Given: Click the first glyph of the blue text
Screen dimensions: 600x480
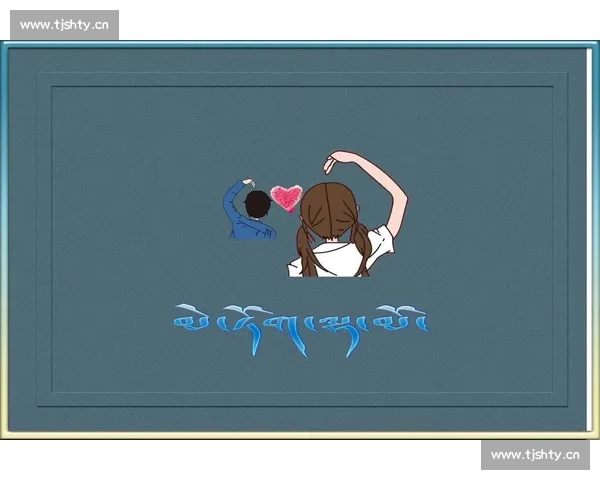Looking at the screenshot, I should 188,320.
